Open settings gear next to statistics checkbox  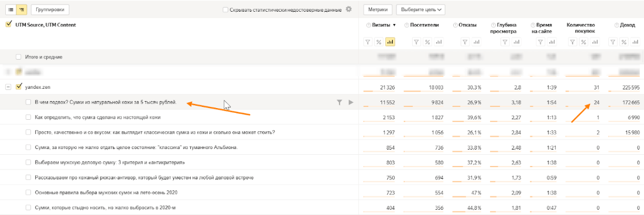pyautogui.click(x=349, y=9)
